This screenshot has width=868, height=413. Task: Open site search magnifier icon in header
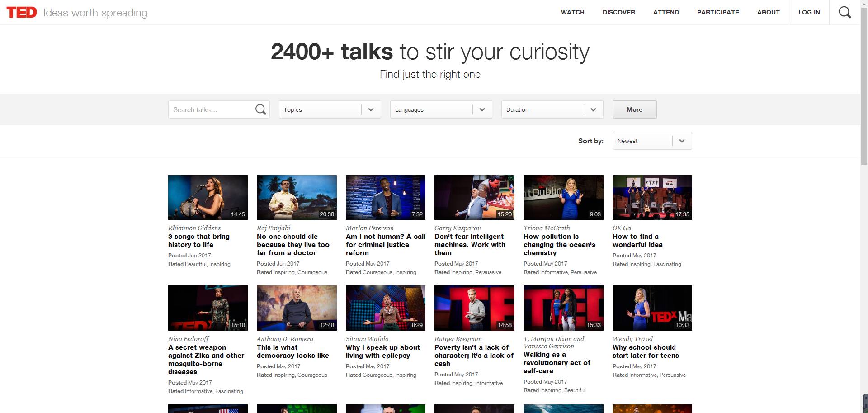(844, 12)
